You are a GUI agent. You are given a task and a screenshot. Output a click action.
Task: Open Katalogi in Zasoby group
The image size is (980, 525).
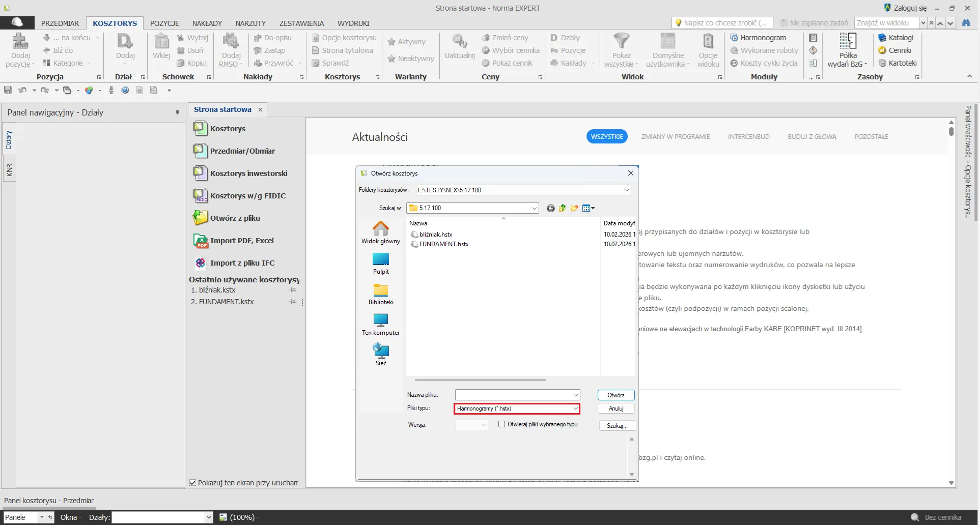[895, 38]
